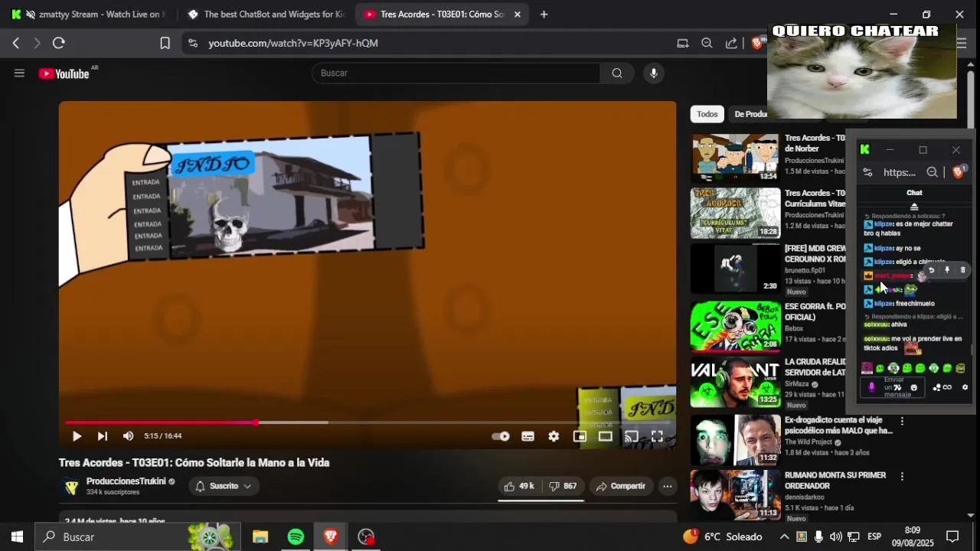The height and width of the screenshot is (551, 980).
Task: Click taskbar Buscar search box
Action: pyautogui.click(x=138, y=537)
